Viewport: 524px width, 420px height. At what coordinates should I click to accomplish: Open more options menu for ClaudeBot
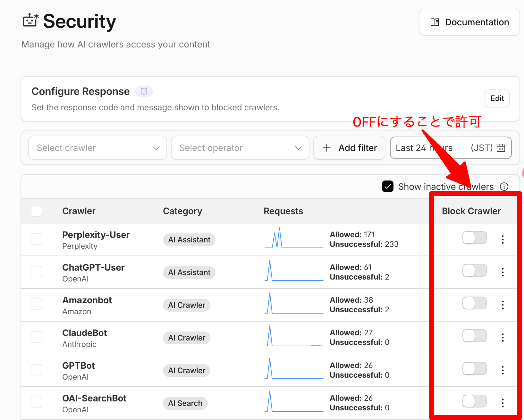(503, 338)
